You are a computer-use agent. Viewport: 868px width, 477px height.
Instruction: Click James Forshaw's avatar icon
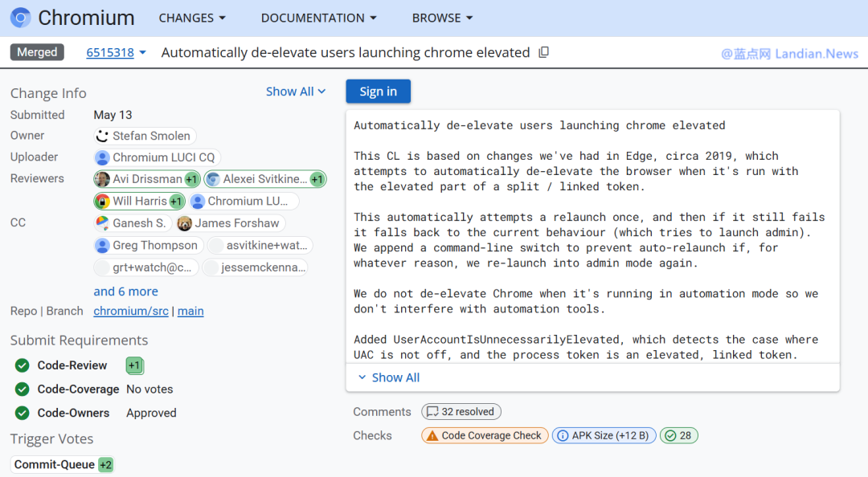click(x=184, y=223)
